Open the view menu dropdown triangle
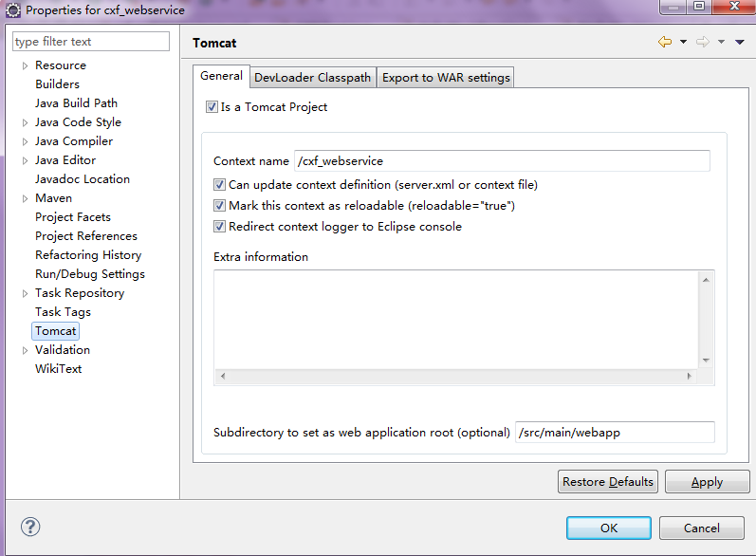The image size is (756, 556). click(740, 42)
